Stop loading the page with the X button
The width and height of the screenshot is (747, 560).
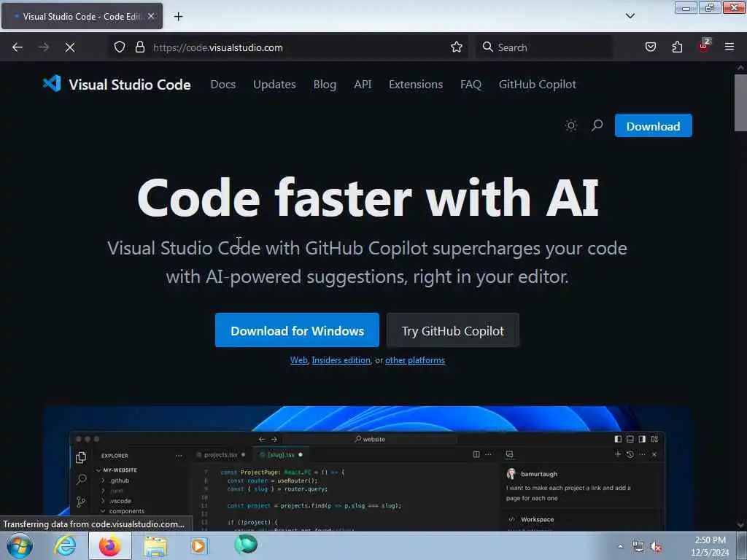[x=70, y=47]
